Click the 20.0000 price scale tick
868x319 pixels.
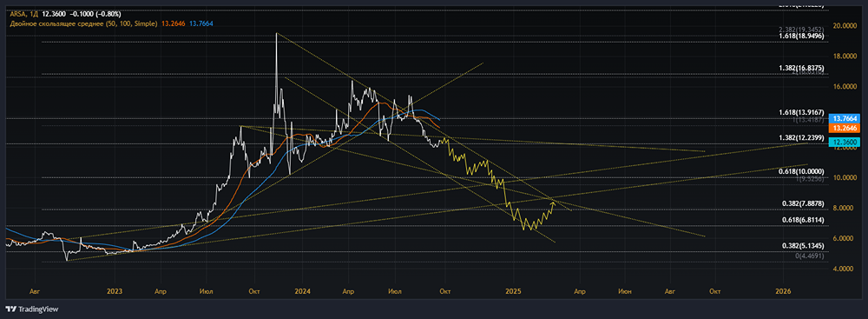tap(845, 26)
